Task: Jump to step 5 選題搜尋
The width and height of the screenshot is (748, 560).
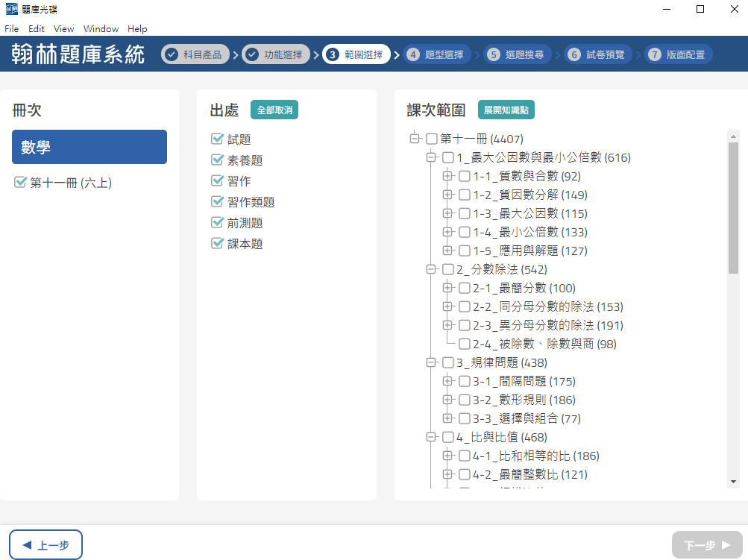Action: point(513,54)
